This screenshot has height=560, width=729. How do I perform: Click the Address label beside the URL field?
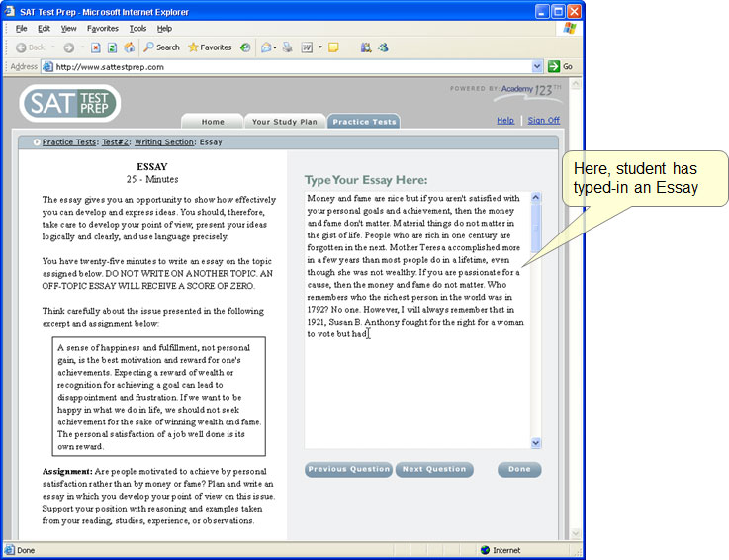pyautogui.click(x=24, y=66)
